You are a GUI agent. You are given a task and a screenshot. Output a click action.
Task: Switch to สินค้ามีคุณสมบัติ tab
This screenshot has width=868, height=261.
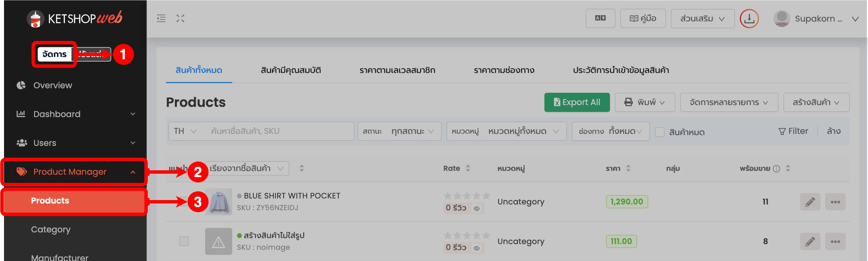[x=291, y=70]
